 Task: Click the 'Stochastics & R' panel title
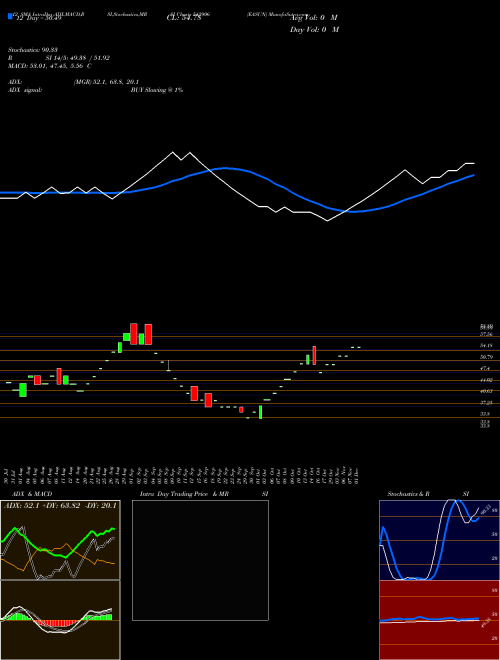[409, 494]
